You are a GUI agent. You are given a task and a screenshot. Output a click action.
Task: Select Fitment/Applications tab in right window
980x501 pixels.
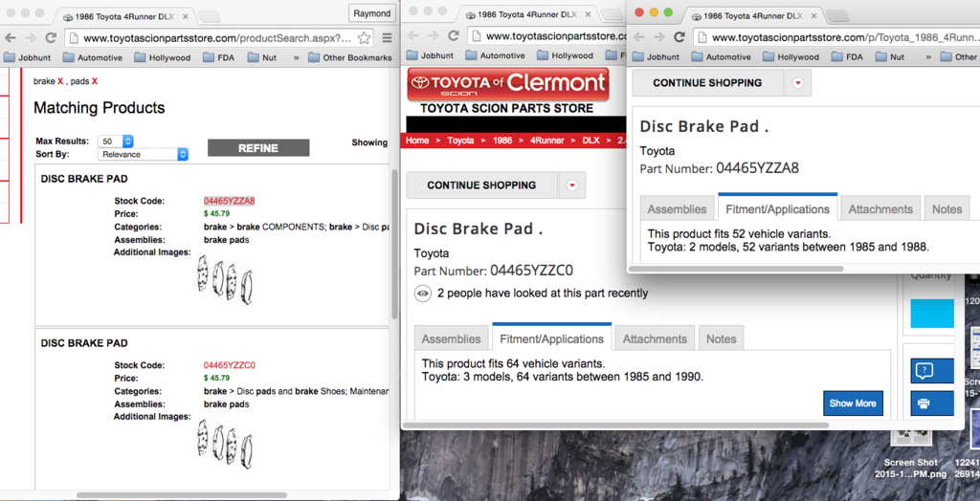coord(778,208)
